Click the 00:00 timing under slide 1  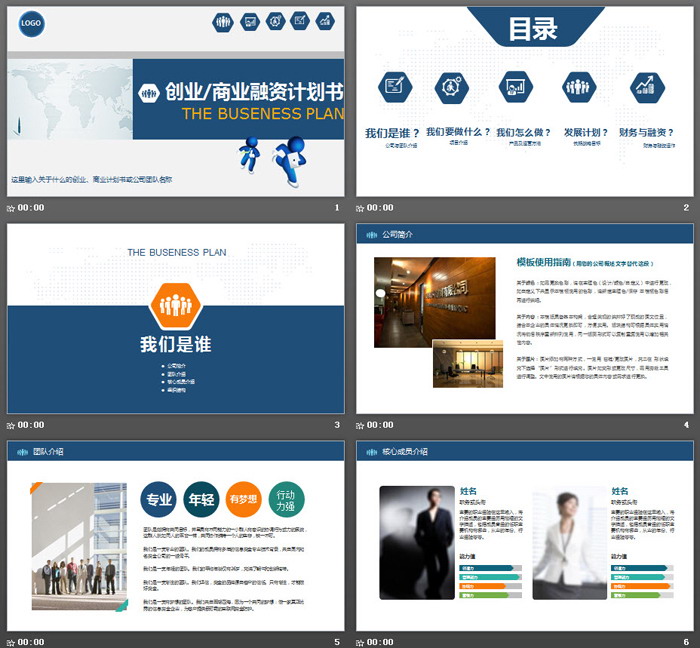(x=31, y=208)
